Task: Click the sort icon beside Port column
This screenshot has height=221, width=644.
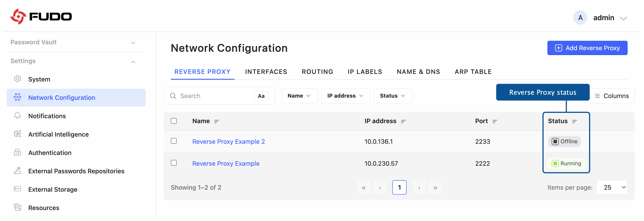Action: [494, 121]
